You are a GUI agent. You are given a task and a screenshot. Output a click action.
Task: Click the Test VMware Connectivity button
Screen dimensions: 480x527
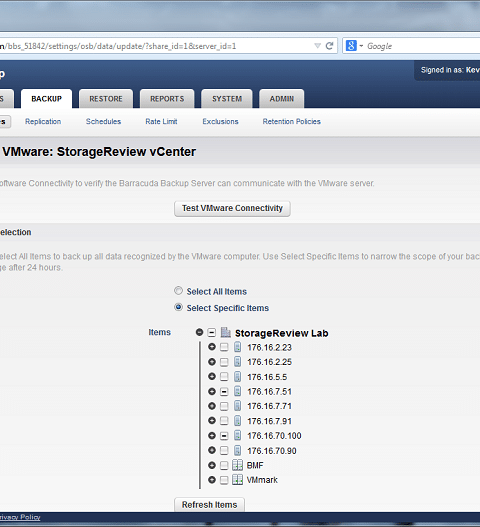click(232, 208)
